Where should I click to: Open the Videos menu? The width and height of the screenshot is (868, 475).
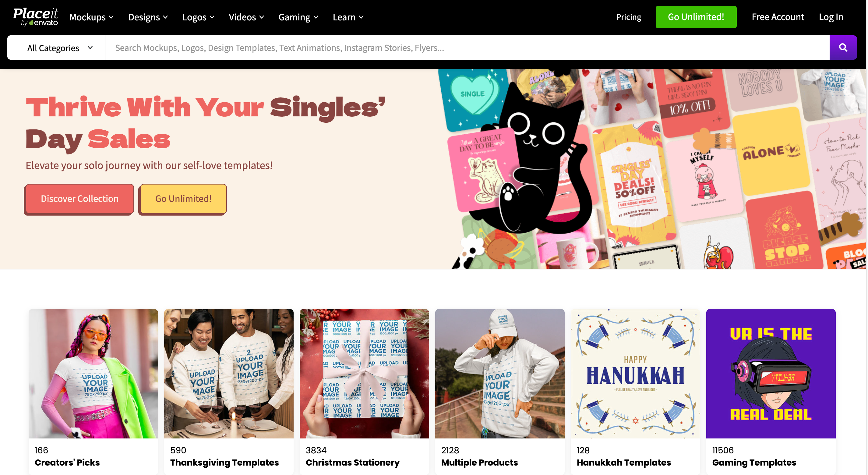(x=246, y=17)
